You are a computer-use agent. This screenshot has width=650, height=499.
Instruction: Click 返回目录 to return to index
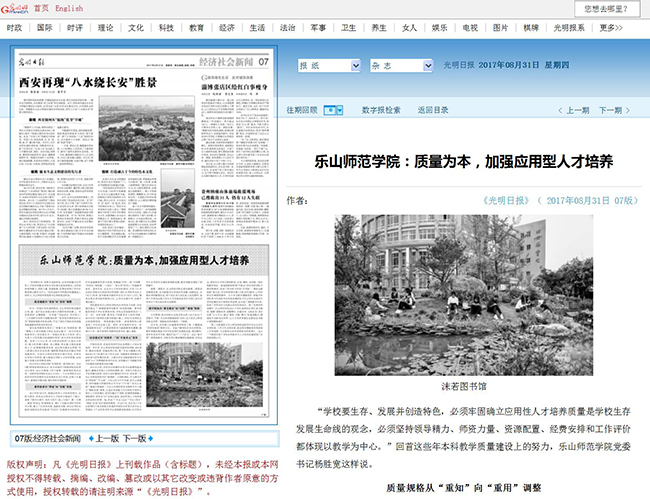(433, 110)
